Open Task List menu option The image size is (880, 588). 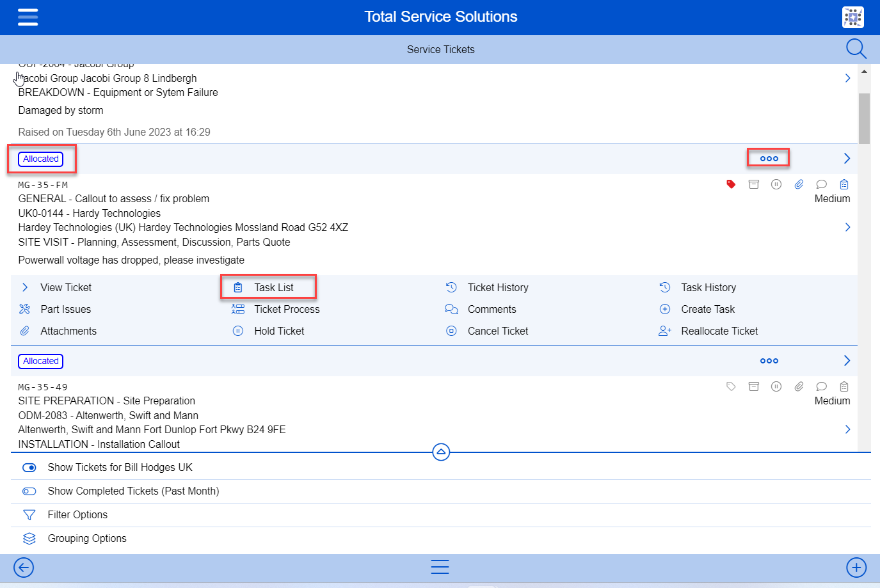[274, 287]
